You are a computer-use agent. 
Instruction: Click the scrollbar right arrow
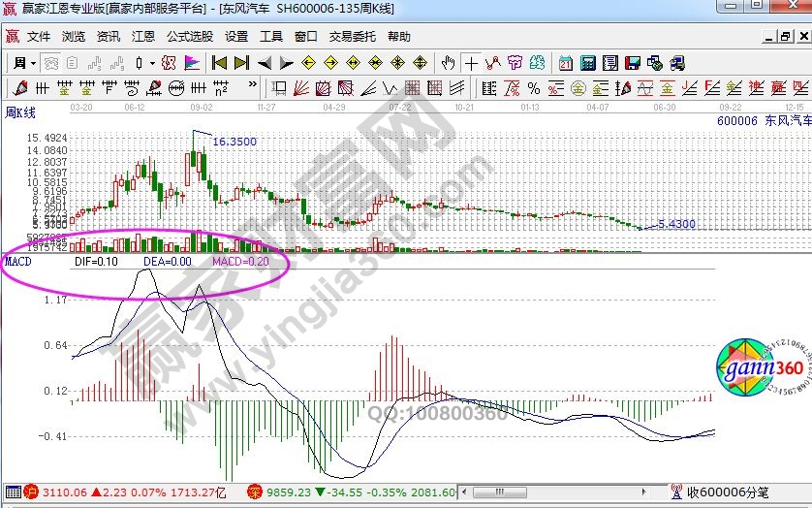[643, 492]
